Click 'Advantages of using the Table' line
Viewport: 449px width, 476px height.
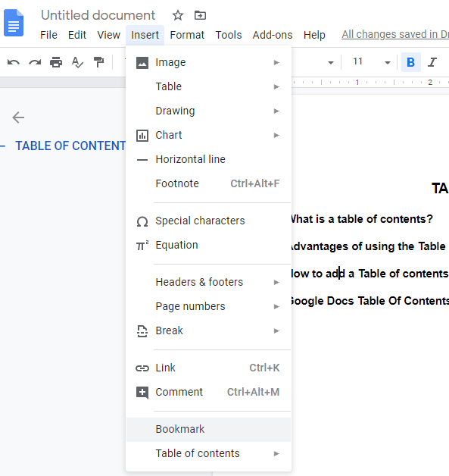(x=368, y=246)
